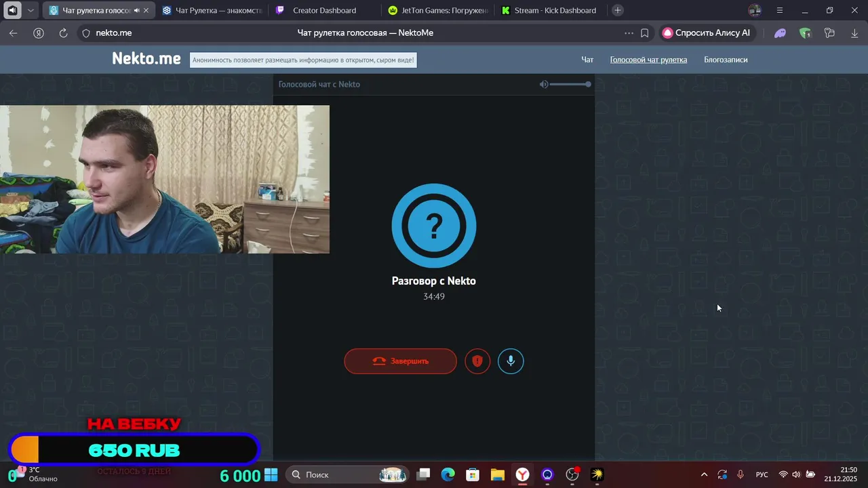
Task: Open the purple circle app on taskbar
Action: (x=547, y=474)
